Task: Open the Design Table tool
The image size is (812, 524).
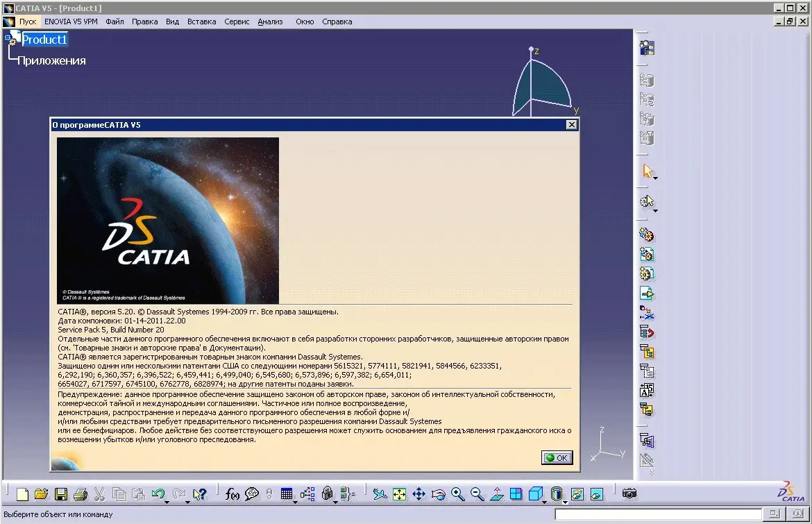Action: (x=287, y=494)
